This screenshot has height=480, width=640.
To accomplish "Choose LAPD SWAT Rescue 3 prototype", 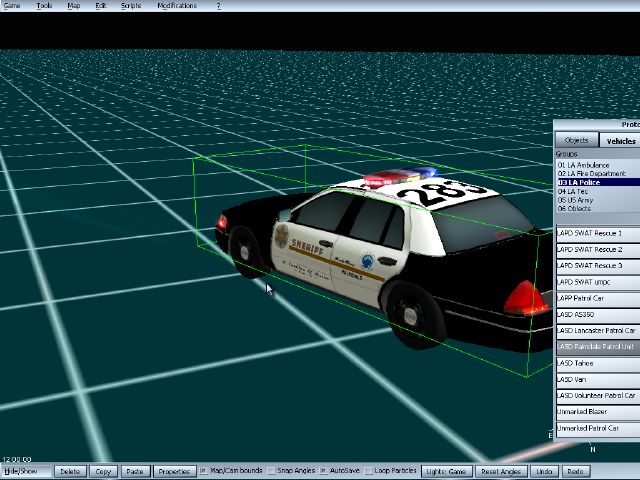I will (598, 266).
